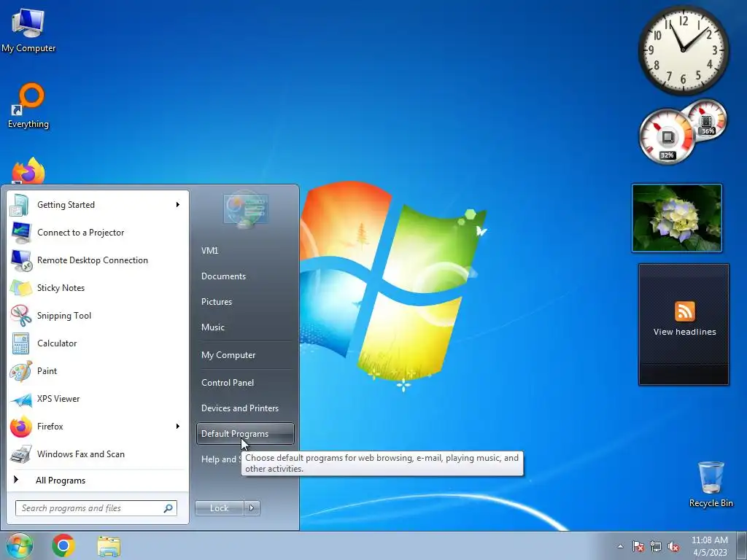Viewport: 747px width, 560px height.
Task: Expand the Firefox jump list arrow
Action: pos(178,426)
